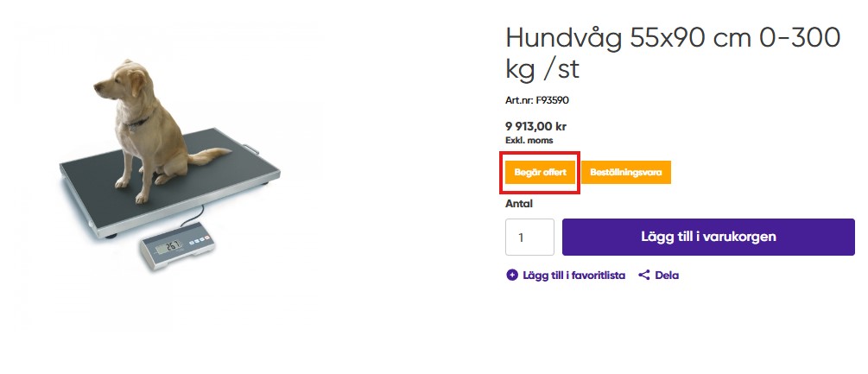Focus the Antal quantity input field
This screenshot has height=374, width=868.
[529, 238]
